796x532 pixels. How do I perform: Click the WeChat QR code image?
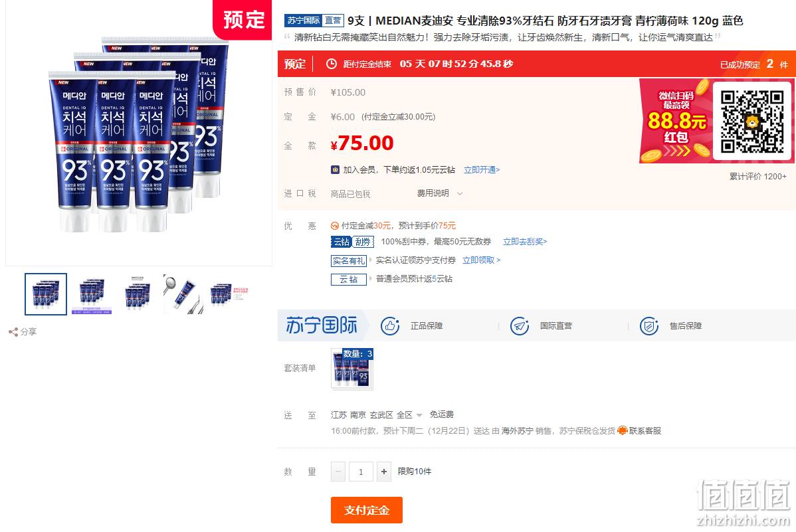point(752,121)
